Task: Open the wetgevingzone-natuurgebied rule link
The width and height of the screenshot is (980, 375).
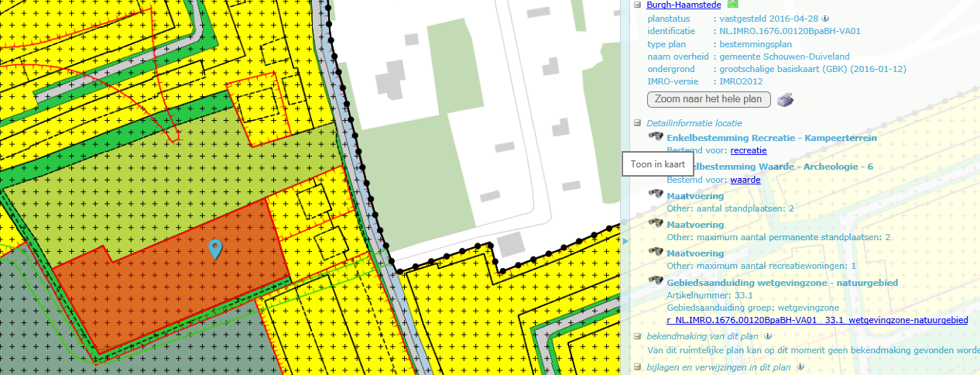Action: pos(817,320)
